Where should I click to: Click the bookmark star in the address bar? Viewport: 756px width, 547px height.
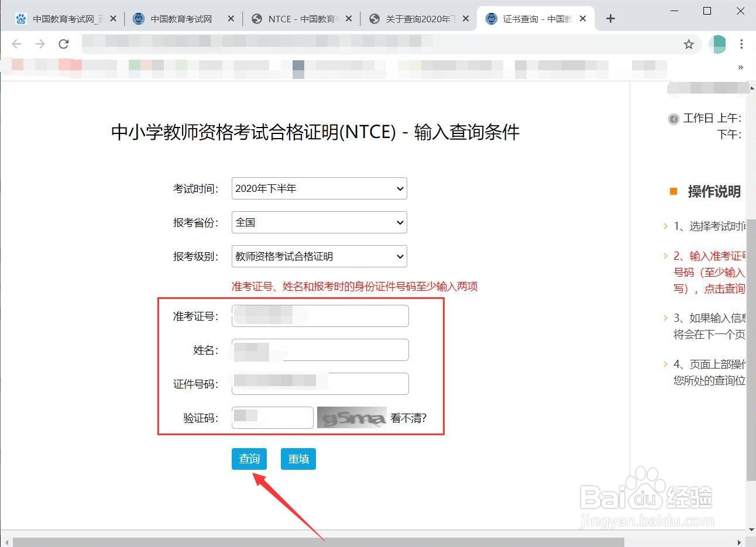(x=689, y=44)
